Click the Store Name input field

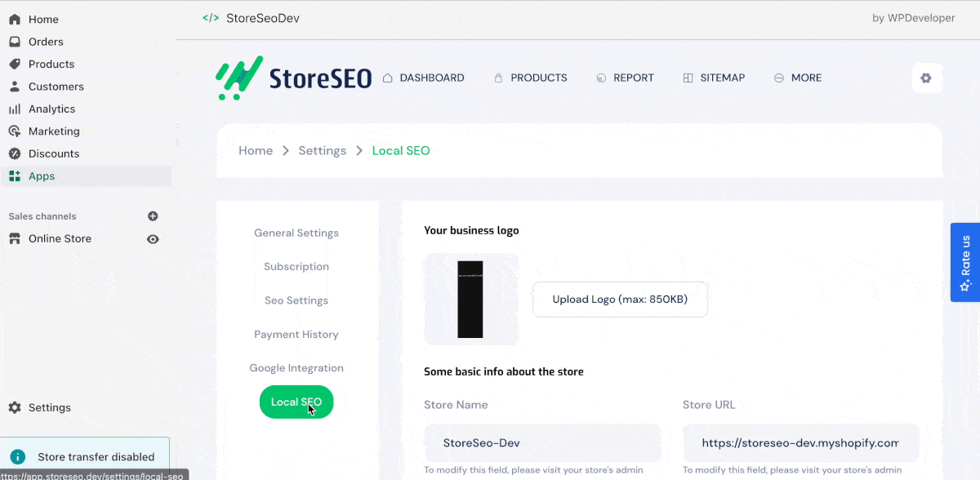[542, 443]
